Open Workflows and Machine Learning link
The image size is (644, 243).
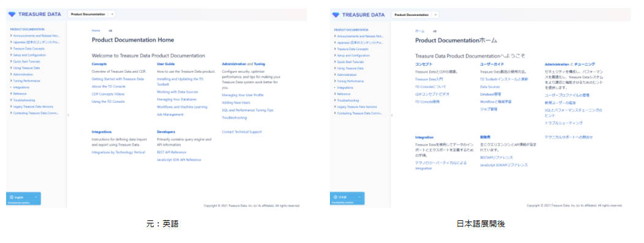(182, 107)
